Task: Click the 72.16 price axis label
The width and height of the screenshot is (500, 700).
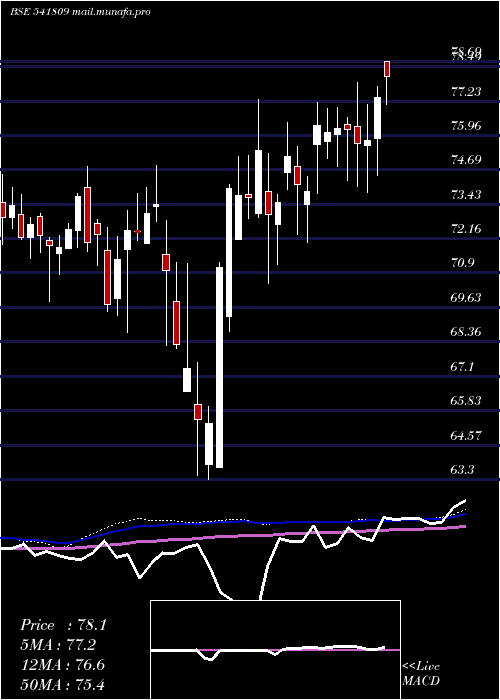Action: 467,229
